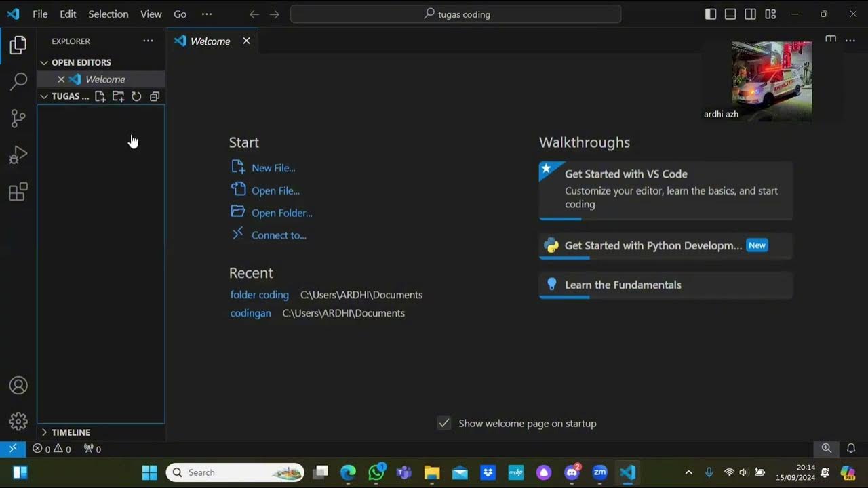Open the remote window status bar button
The image size is (868, 488).
coord(13,448)
